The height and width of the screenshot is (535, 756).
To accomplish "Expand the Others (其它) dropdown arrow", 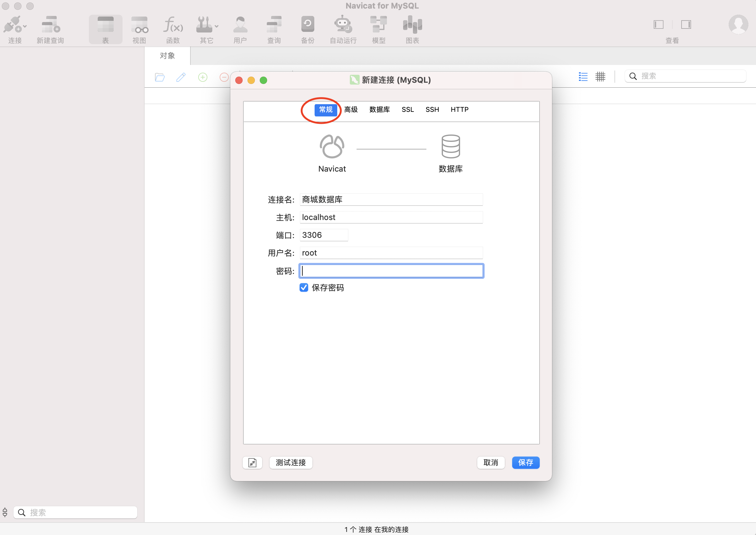I will tap(217, 26).
